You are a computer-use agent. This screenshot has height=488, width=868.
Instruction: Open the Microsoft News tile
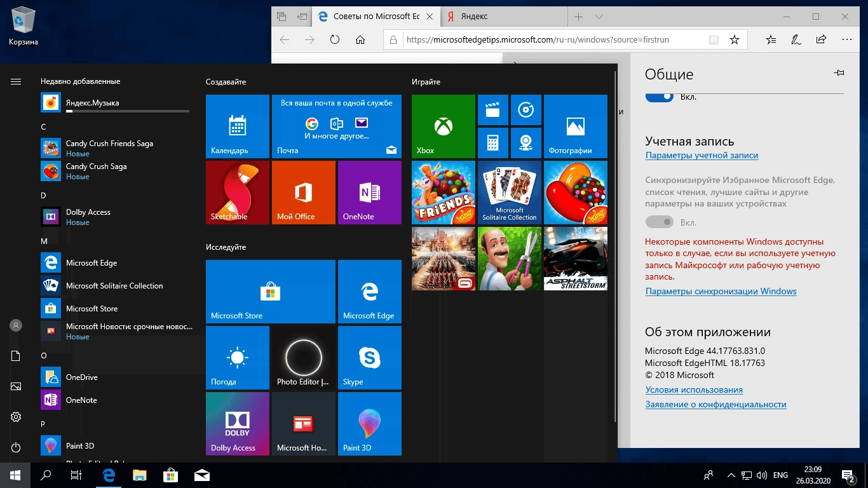click(x=304, y=424)
